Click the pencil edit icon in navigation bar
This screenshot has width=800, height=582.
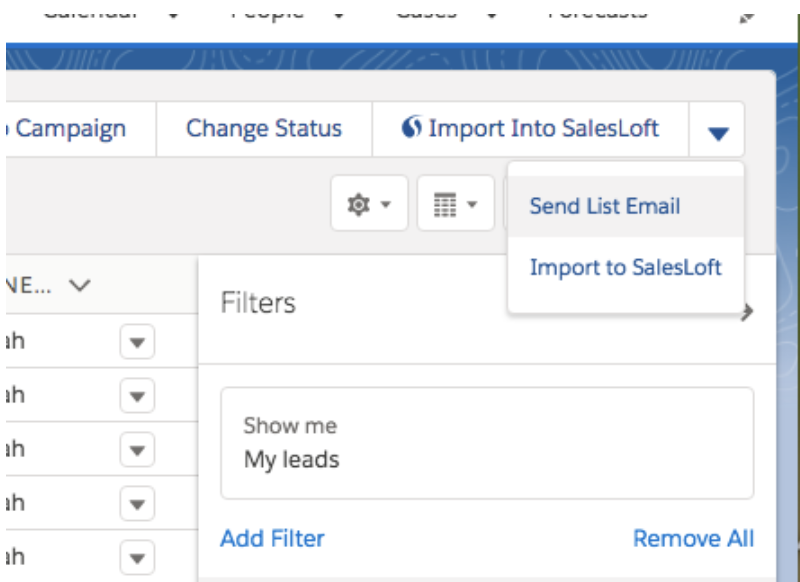[x=744, y=15]
